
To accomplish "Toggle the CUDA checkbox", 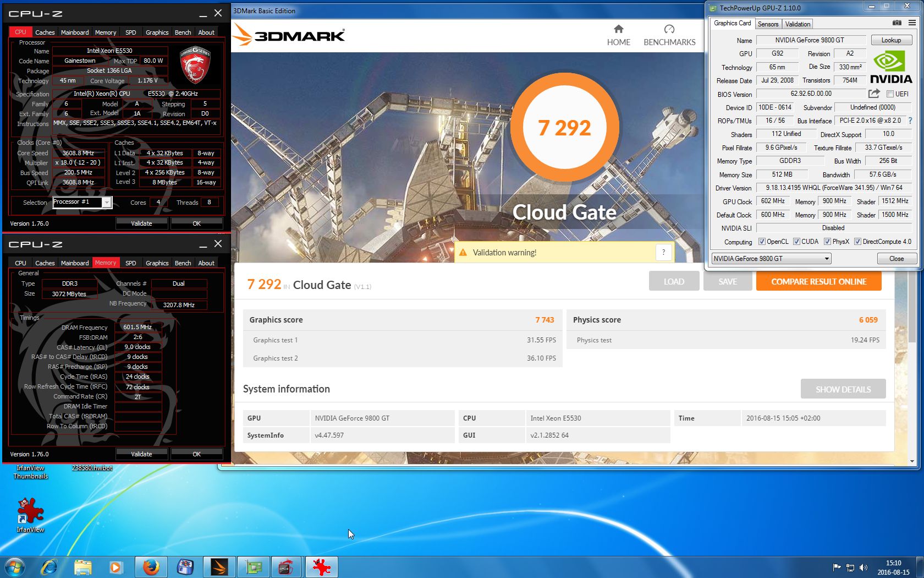I will tap(796, 242).
